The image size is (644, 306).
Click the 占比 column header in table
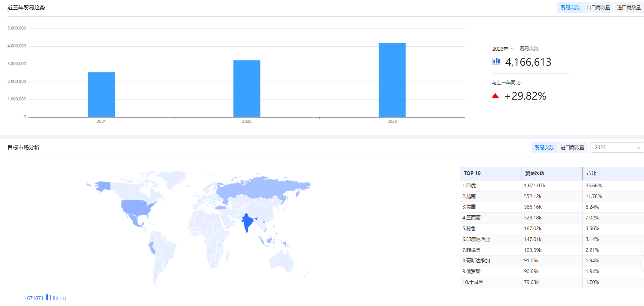(x=591, y=173)
